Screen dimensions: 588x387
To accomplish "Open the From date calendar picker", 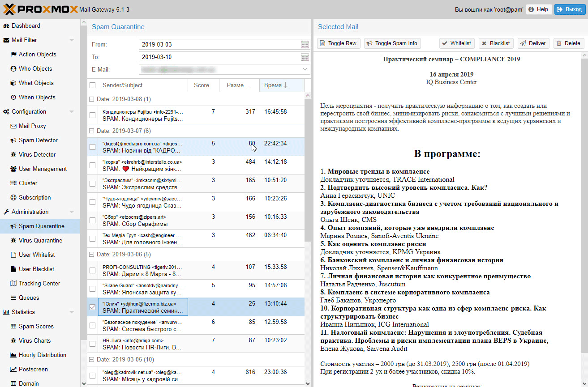I will tap(305, 44).
